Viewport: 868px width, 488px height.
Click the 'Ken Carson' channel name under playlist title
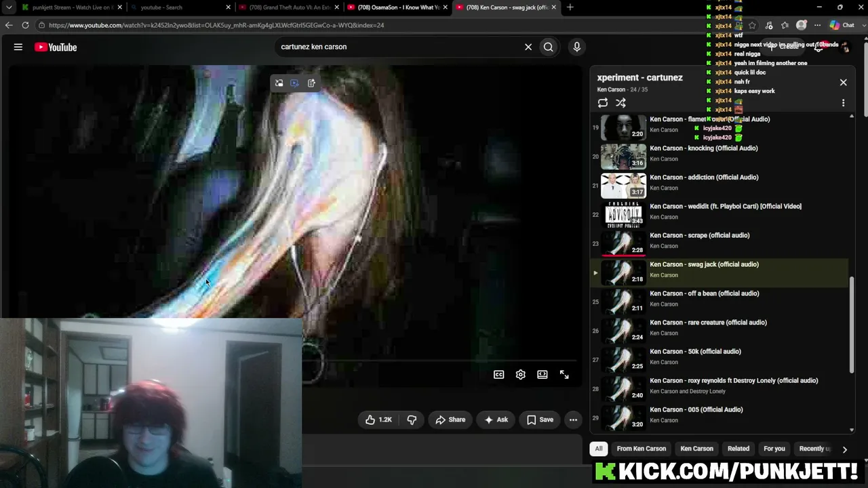click(x=611, y=89)
